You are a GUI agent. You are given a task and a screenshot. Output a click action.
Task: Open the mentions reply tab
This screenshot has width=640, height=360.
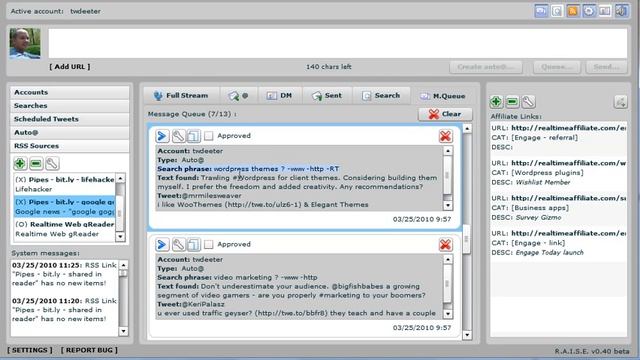pos(238,96)
